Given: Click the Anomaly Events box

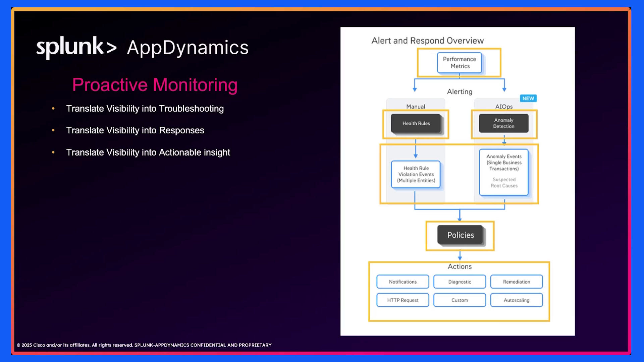Looking at the screenshot, I should pos(504,172).
